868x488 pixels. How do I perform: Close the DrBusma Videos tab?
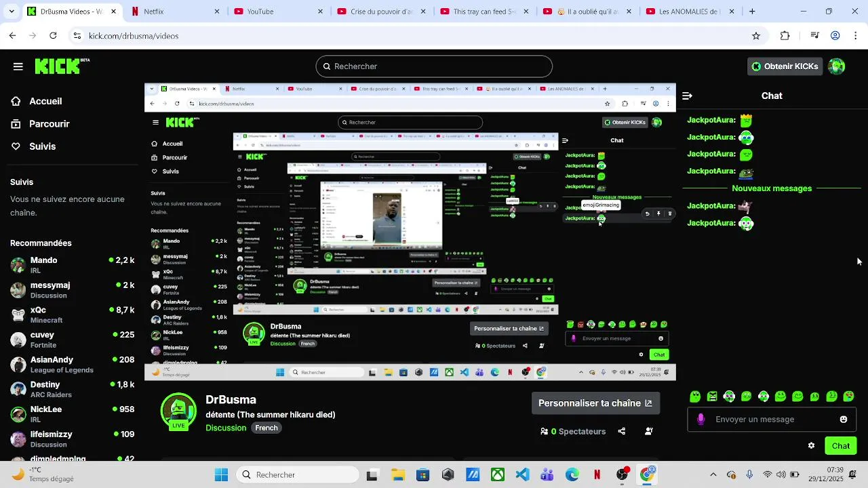point(114,12)
